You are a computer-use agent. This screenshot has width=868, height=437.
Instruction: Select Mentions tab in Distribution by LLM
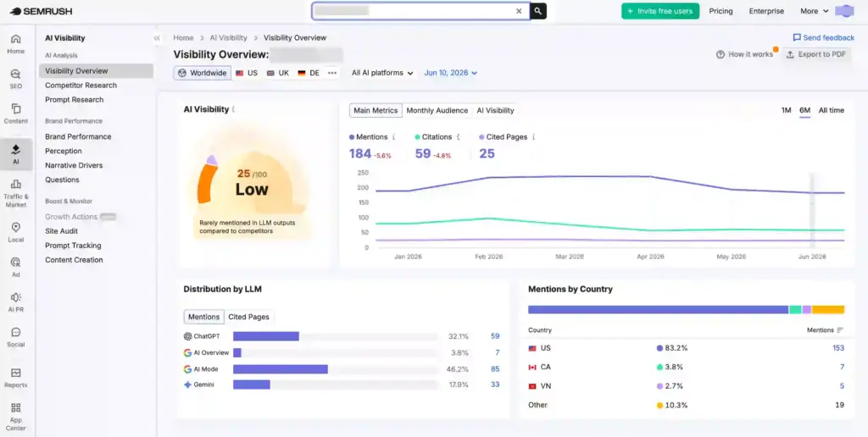tap(203, 317)
